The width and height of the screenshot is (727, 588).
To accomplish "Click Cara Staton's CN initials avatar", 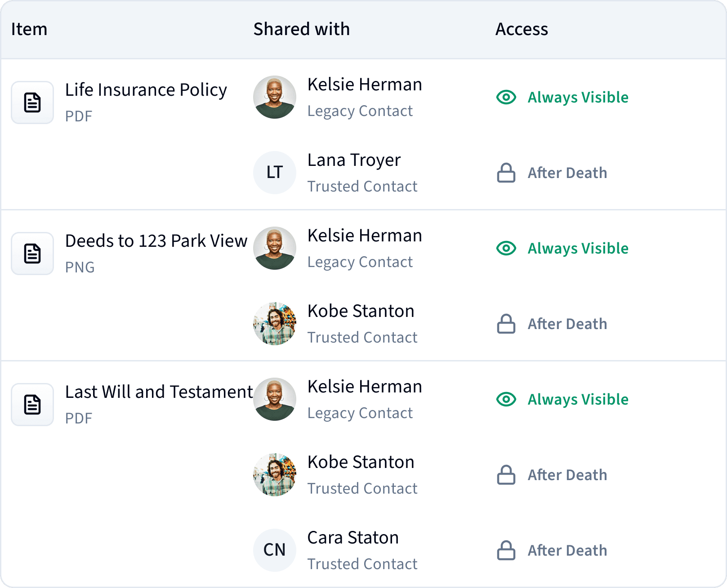I will click(275, 550).
